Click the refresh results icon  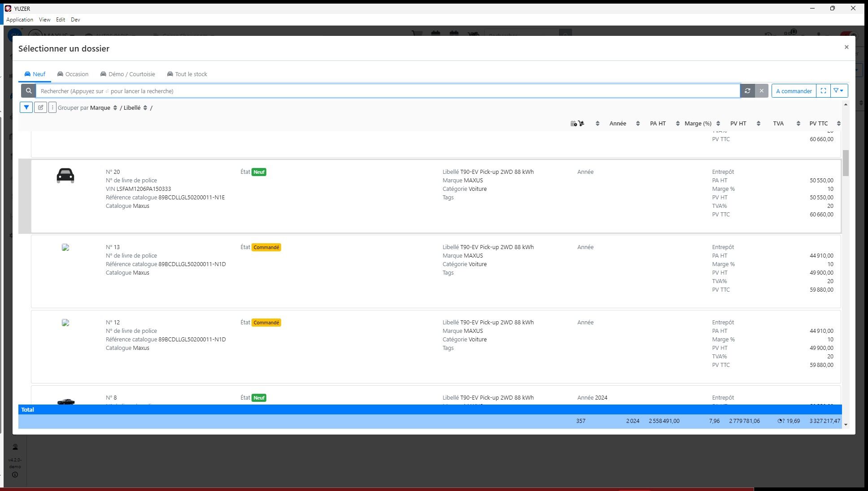tap(747, 91)
